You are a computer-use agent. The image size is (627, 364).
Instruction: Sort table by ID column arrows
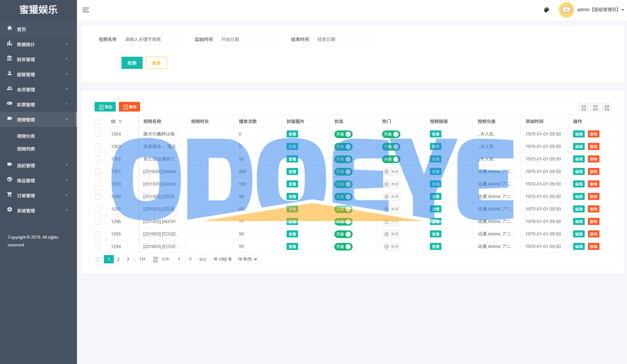pyautogui.click(x=120, y=121)
